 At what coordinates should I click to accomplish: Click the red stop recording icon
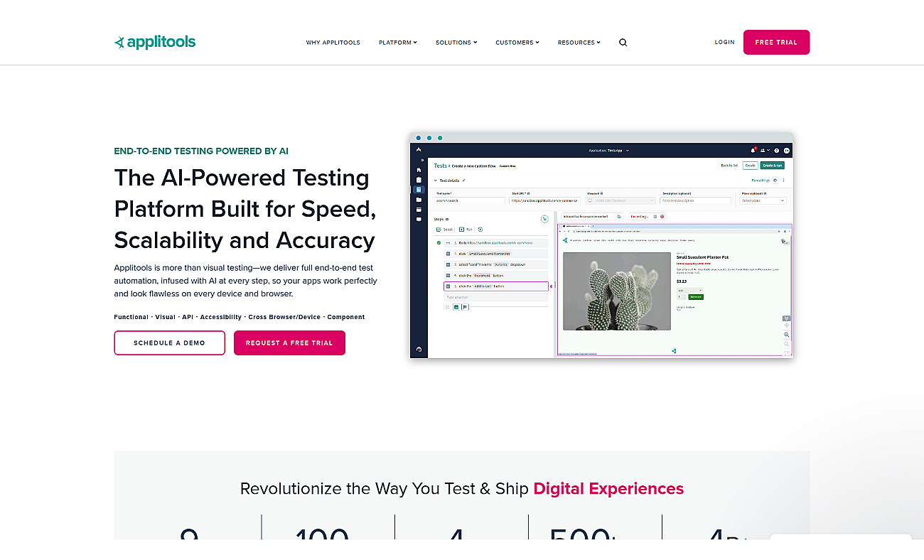(662, 217)
